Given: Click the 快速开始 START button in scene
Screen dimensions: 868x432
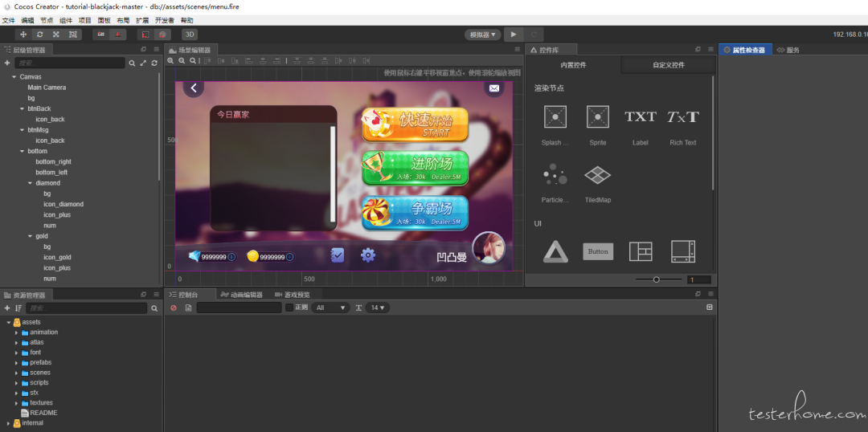Looking at the screenshot, I should tap(415, 124).
